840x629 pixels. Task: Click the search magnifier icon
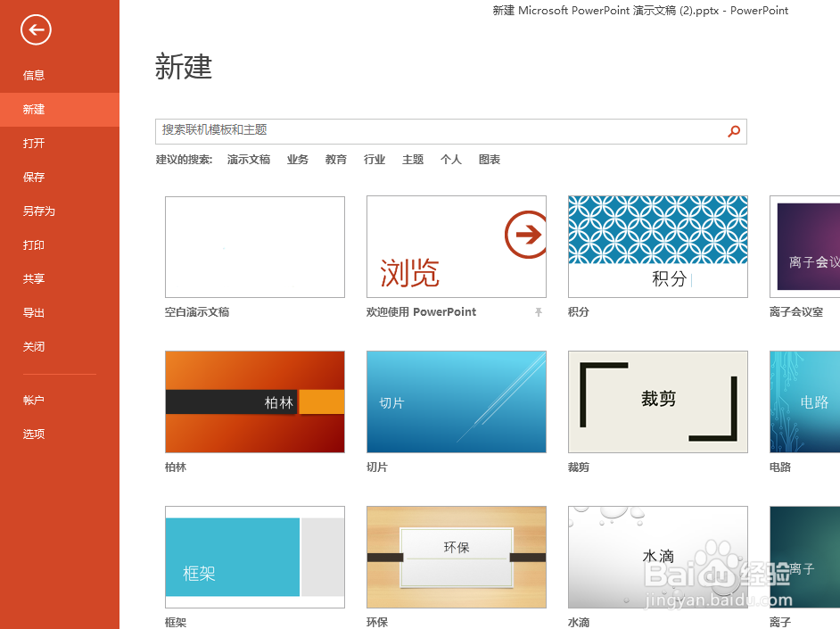(x=734, y=131)
